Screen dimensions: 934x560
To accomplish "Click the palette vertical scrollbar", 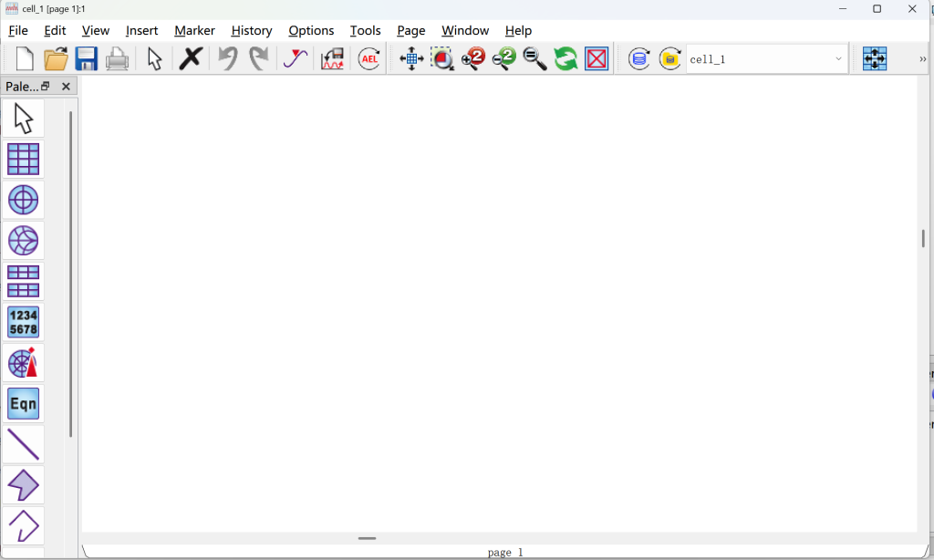I will 70,274.
